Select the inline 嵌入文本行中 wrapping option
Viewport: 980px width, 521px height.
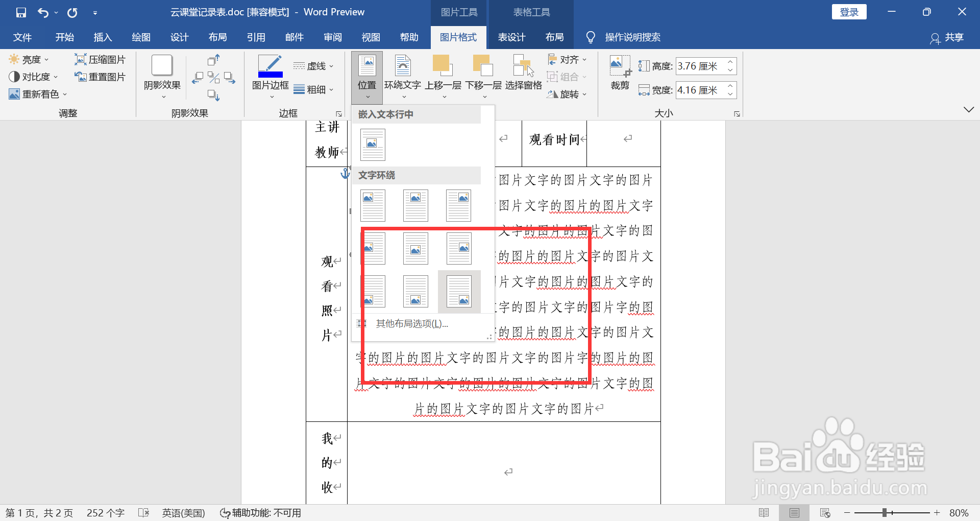[373, 145]
